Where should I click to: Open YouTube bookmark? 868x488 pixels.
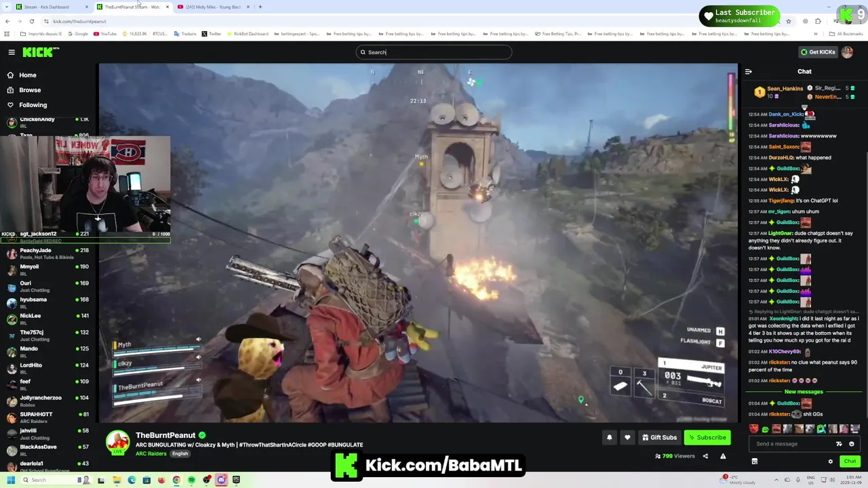tap(105, 34)
